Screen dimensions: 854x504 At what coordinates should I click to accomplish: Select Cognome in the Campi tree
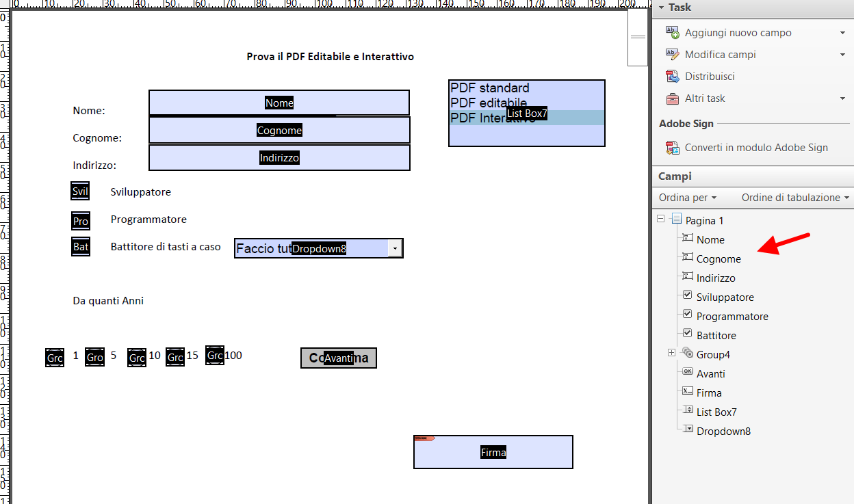(x=719, y=259)
